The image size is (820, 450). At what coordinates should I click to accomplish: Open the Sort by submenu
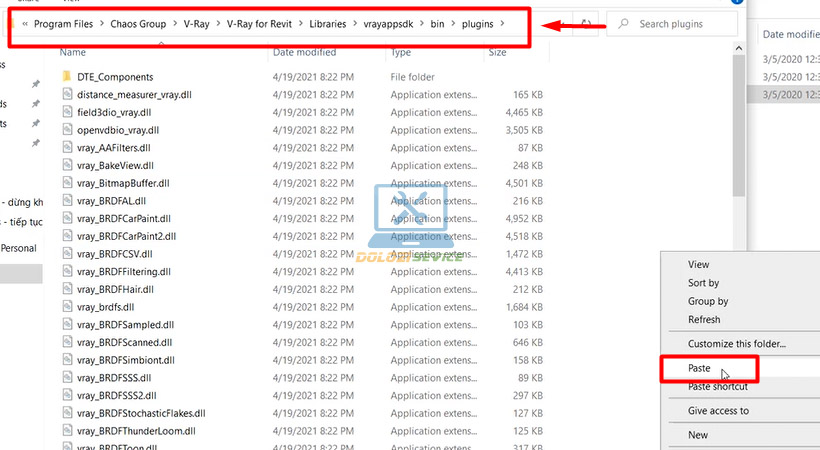tap(703, 283)
